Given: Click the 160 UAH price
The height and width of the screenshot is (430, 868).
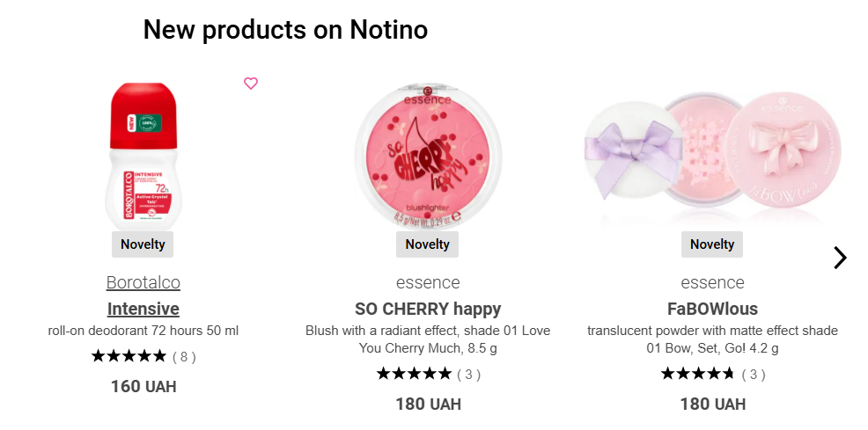Looking at the screenshot, I should coord(143,386).
